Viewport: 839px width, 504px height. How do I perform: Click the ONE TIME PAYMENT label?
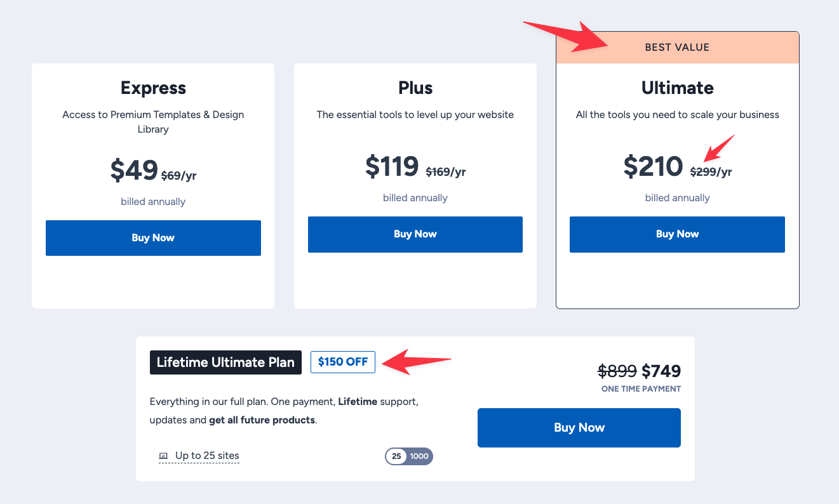(x=641, y=389)
